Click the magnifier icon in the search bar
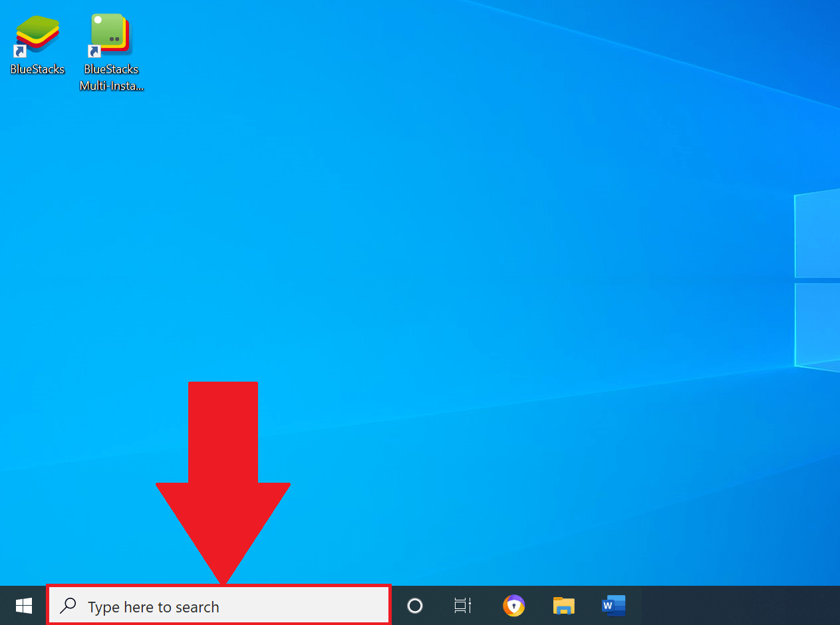Image resolution: width=840 pixels, height=625 pixels. 67,606
